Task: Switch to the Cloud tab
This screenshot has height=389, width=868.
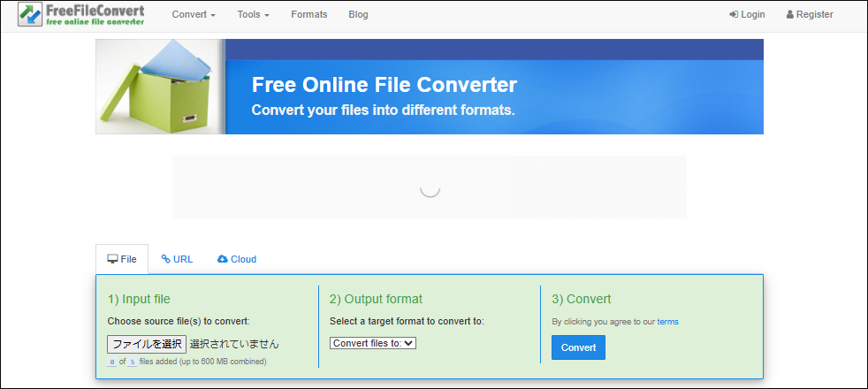Action: click(237, 259)
